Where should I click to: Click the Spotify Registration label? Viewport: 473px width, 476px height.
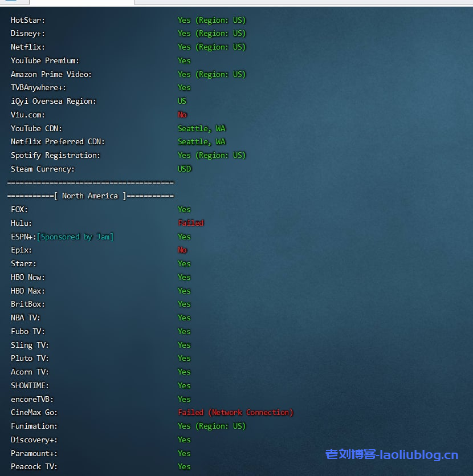pos(55,155)
